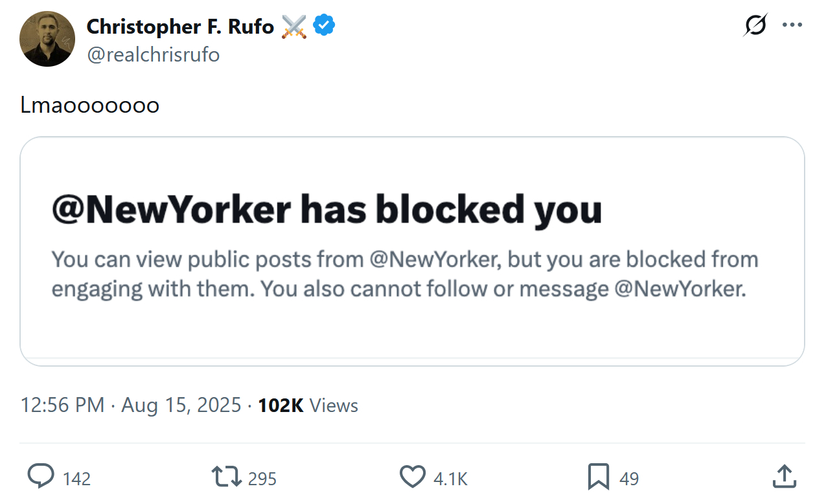
Task: Click the display name Christopher F. Rufo
Action: click(x=180, y=27)
